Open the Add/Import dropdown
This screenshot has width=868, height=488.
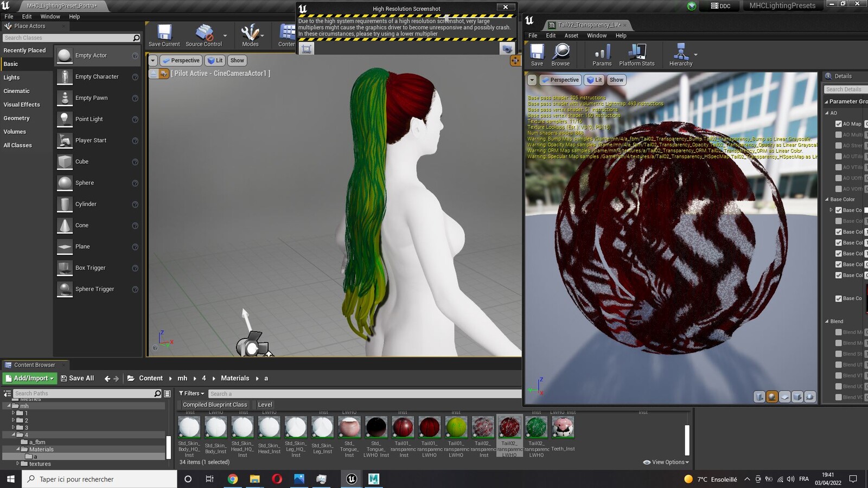[x=30, y=378]
